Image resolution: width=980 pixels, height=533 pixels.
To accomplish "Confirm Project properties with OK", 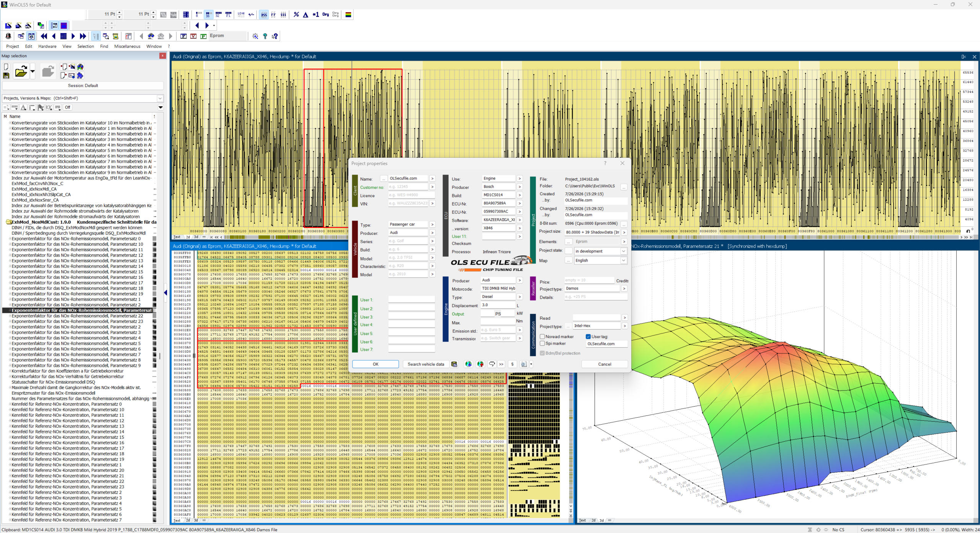I will click(x=376, y=364).
